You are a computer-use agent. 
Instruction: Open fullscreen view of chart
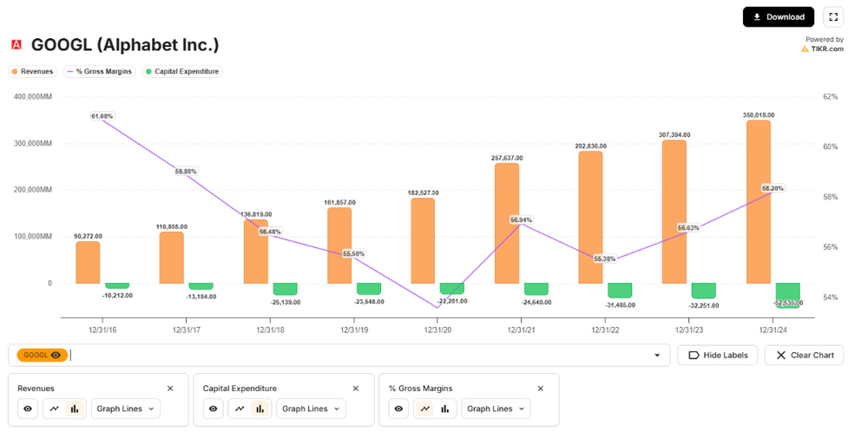tap(833, 17)
